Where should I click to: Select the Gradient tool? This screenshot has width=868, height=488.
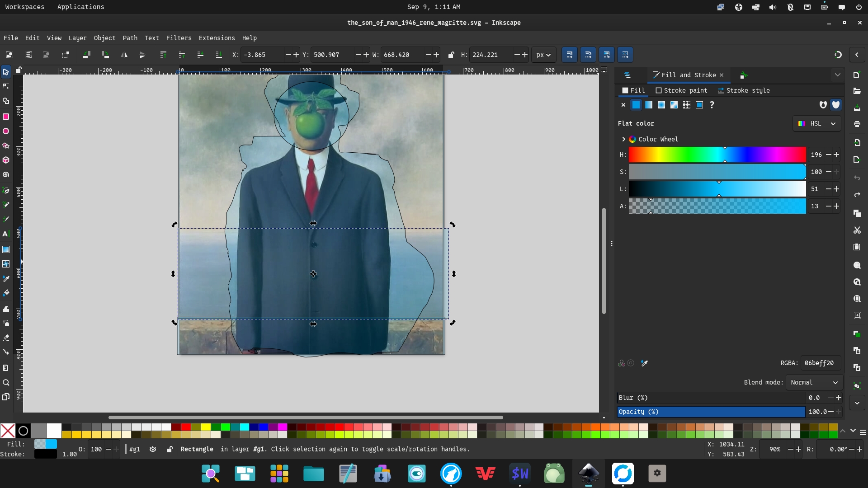point(6,249)
